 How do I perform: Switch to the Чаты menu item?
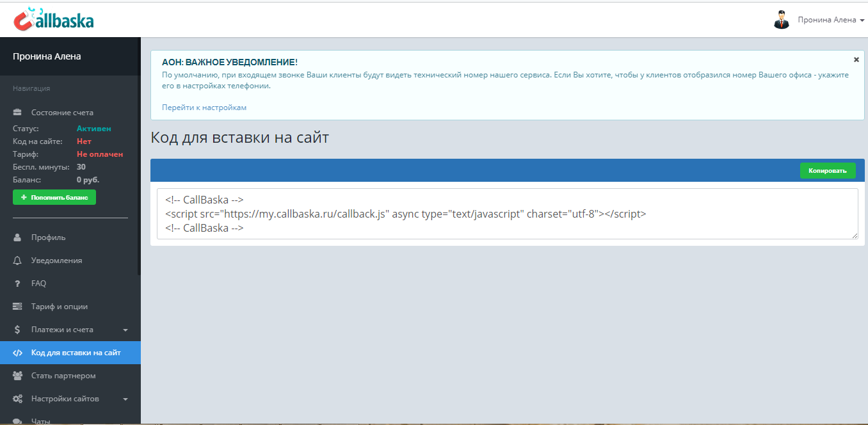[42, 419]
